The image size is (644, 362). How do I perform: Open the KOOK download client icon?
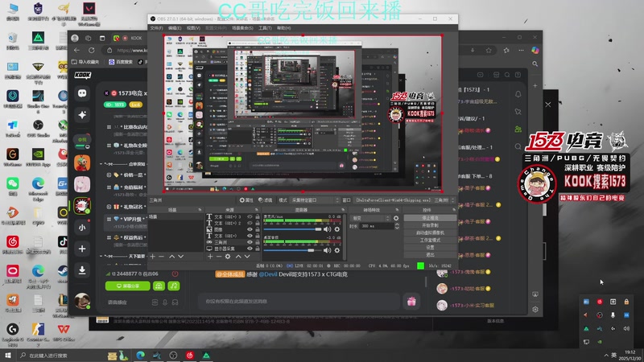[82, 270]
